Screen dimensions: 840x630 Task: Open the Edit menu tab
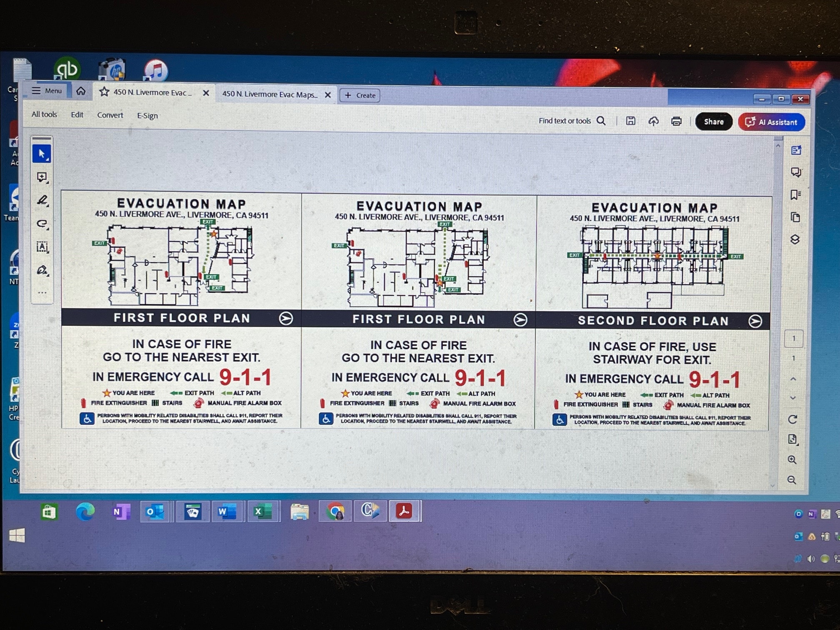[x=77, y=116]
